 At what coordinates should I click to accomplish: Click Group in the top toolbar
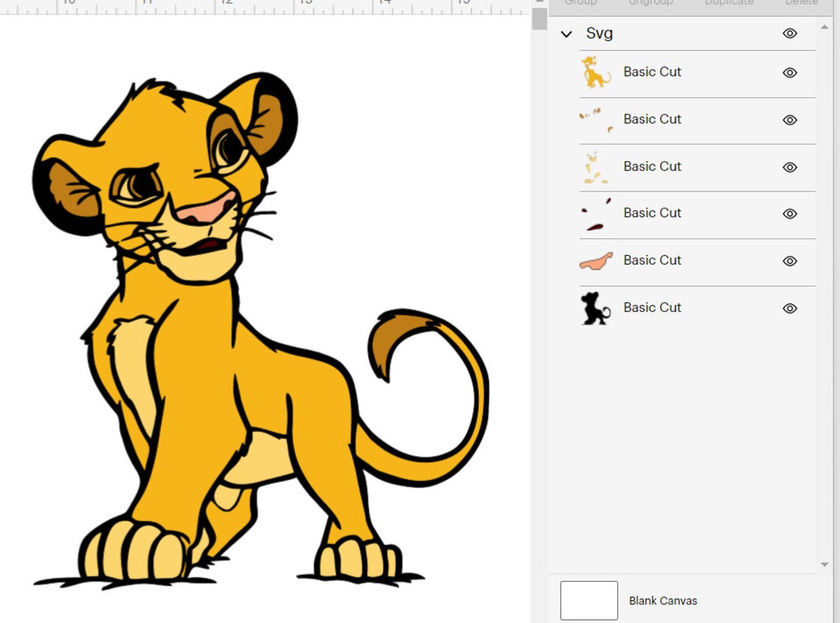pos(581,4)
